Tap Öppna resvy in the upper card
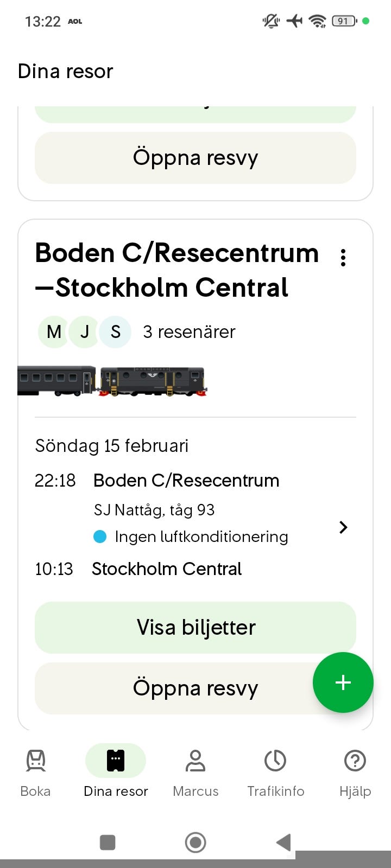 (195, 158)
